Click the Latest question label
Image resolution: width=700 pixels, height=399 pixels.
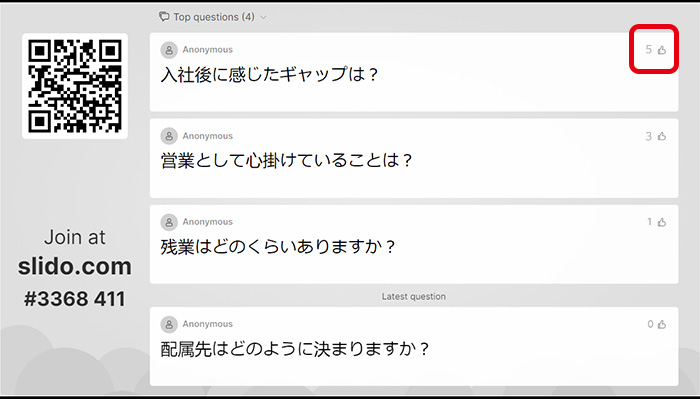point(413,296)
